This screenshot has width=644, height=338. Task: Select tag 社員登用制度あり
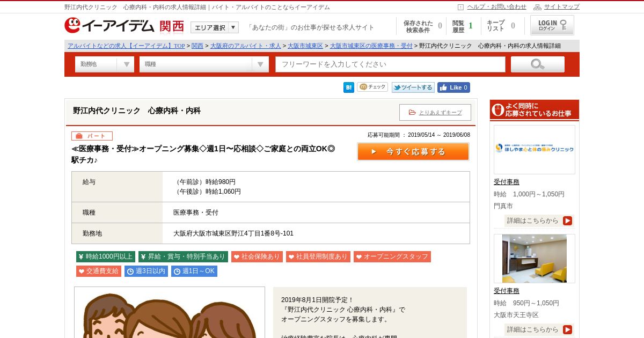coord(318,256)
